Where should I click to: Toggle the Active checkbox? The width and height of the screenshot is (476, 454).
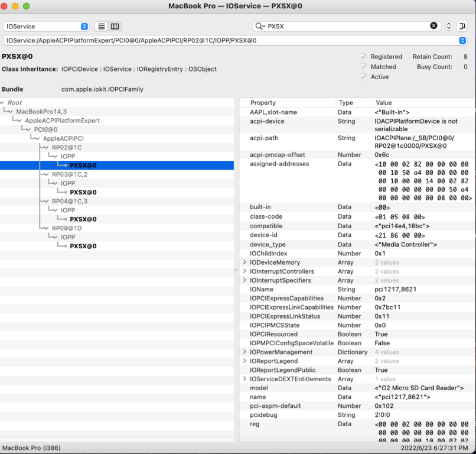click(364, 77)
